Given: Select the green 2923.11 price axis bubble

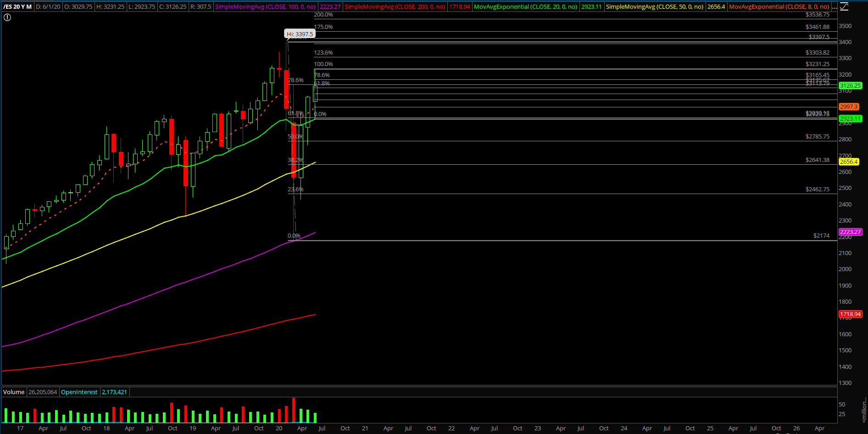Looking at the screenshot, I should point(850,119).
